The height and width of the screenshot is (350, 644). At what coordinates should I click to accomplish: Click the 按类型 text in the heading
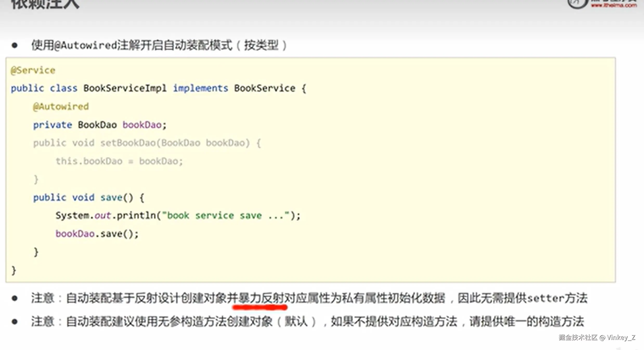coord(261,46)
